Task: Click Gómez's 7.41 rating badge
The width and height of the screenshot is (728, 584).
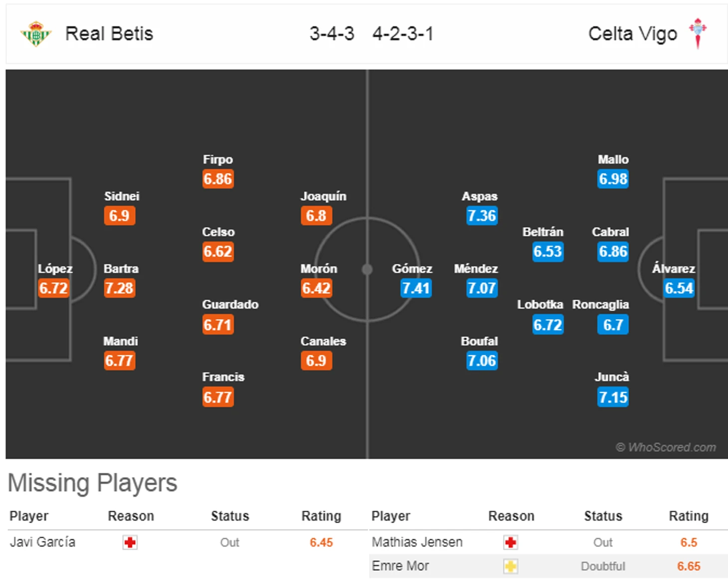Action: [x=416, y=288]
